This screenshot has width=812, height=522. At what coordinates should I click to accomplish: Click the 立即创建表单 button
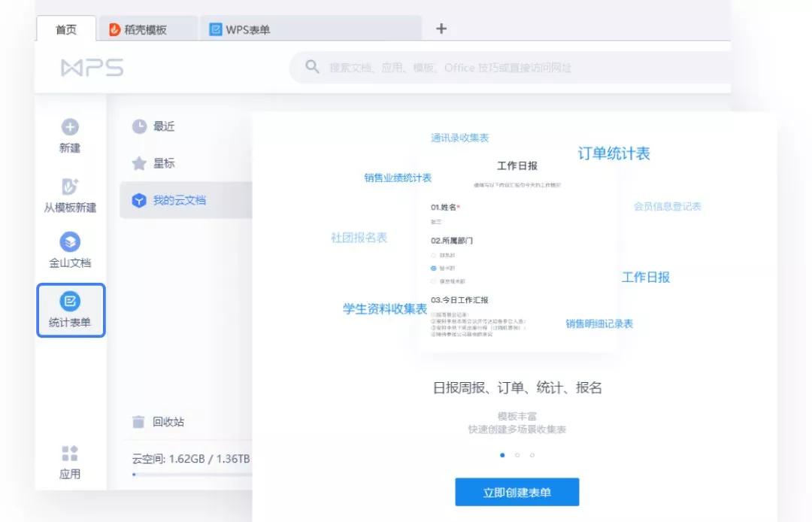coord(517,492)
